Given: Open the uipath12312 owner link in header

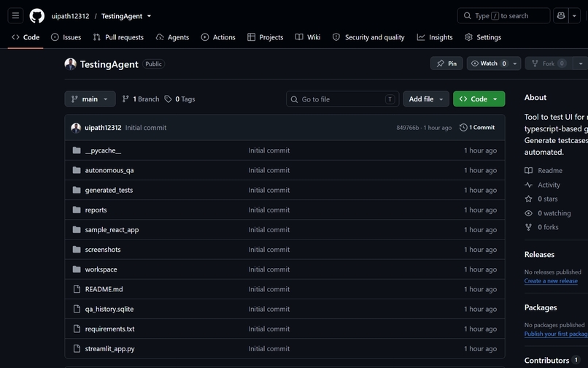Looking at the screenshot, I should (71, 16).
